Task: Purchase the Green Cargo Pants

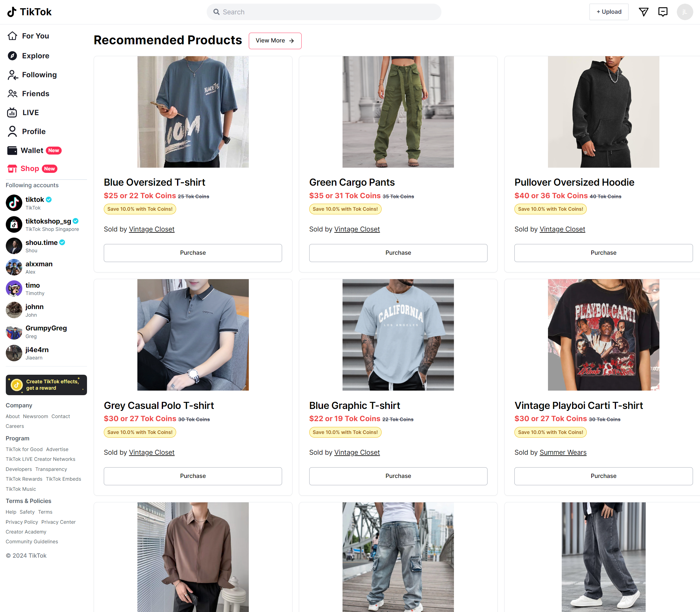Action: pos(398,253)
